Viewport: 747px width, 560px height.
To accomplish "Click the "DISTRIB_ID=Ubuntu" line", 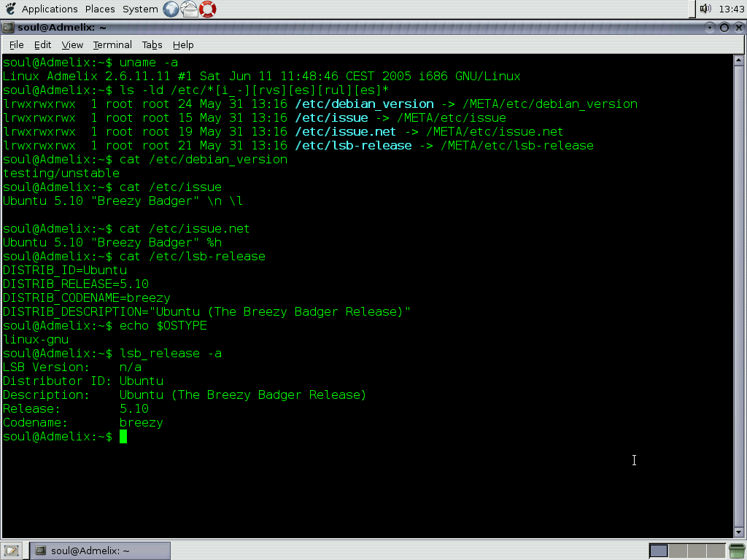I will pos(65,270).
